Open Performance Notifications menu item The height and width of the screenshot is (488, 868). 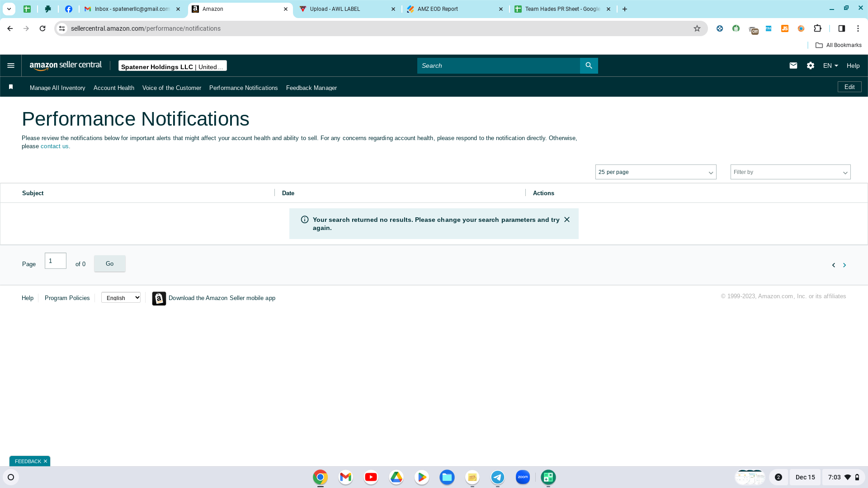pos(244,88)
